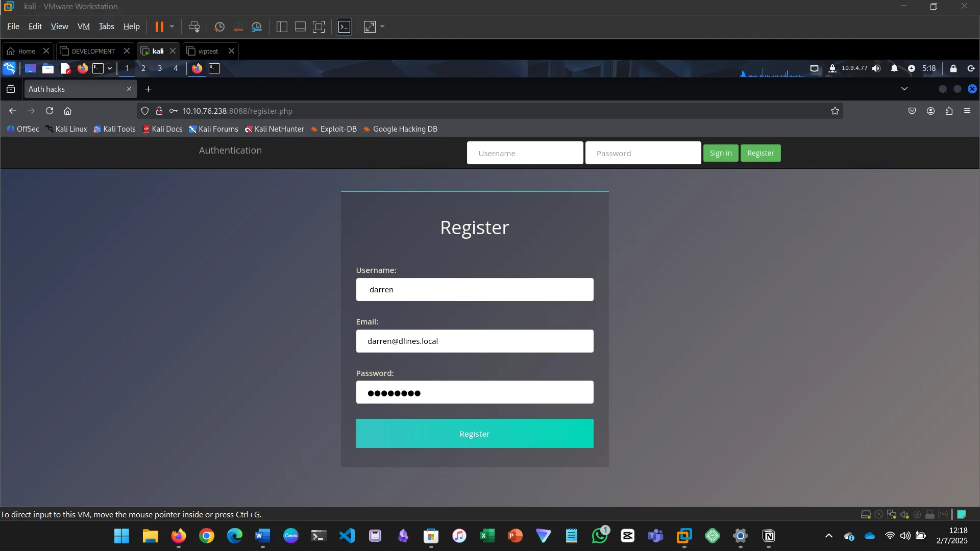Viewport: 980px width, 551px height.
Task: Click the Kali volume speaker icon
Action: [x=876, y=68]
